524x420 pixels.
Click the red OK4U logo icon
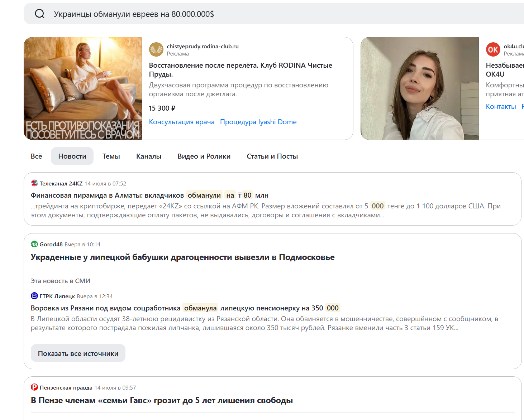(x=493, y=49)
